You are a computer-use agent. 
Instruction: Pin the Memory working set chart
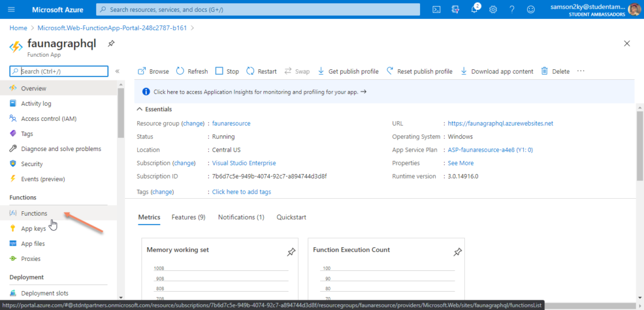(x=291, y=252)
